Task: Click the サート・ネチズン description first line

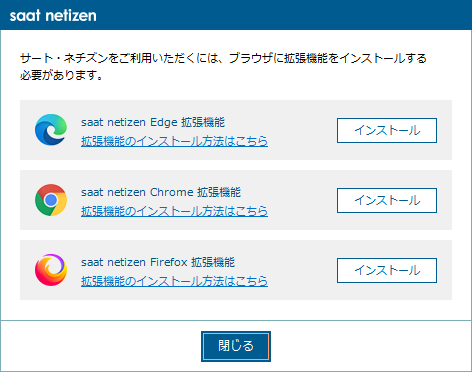Action: tap(223, 58)
